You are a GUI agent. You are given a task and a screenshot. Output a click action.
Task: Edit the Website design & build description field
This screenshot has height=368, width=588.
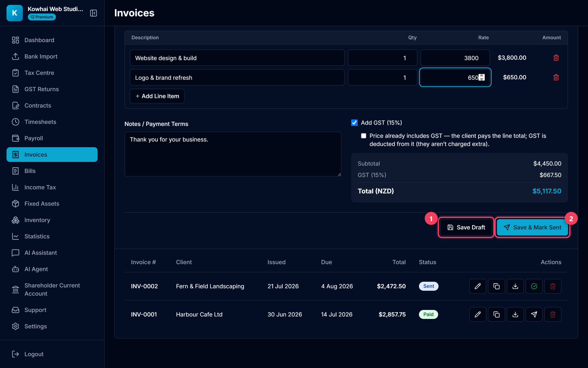click(x=237, y=58)
